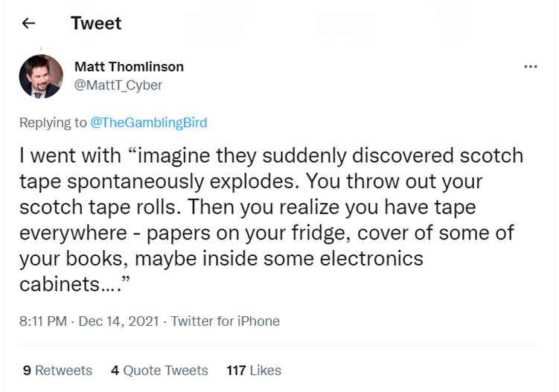Open the @MattT_Cyber handle
Image resolution: width=559 pixels, height=392 pixels.
point(118,86)
